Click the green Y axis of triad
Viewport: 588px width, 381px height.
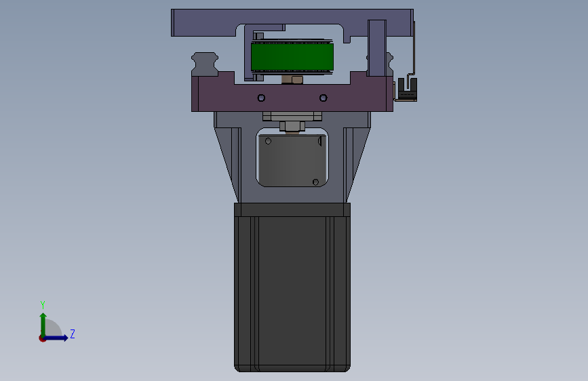[x=43, y=324]
